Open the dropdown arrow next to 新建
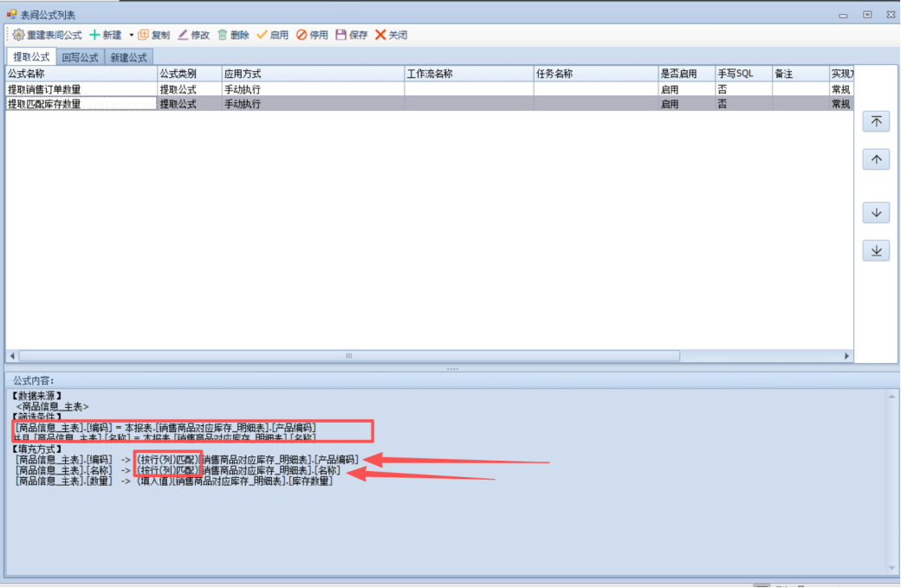 (132, 36)
